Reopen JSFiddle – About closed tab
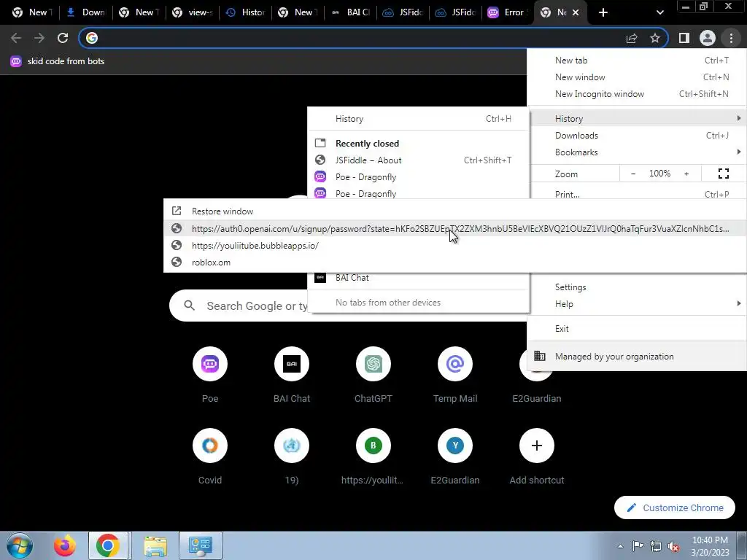This screenshot has height=560, width=747. (418, 160)
